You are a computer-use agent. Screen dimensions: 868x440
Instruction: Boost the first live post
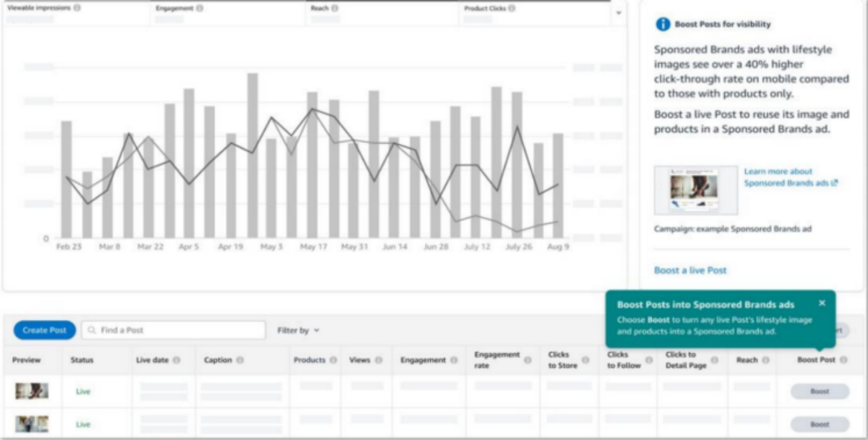[819, 391]
